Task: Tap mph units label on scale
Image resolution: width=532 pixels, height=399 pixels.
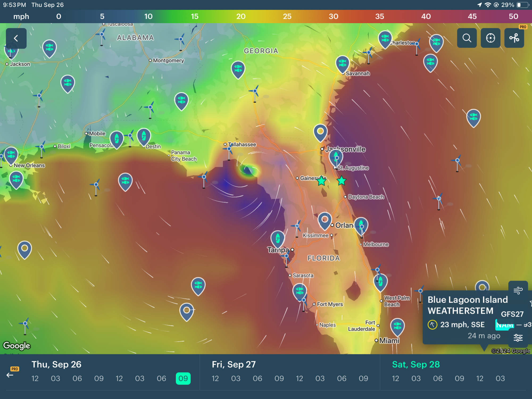Action: pyautogui.click(x=21, y=16)
